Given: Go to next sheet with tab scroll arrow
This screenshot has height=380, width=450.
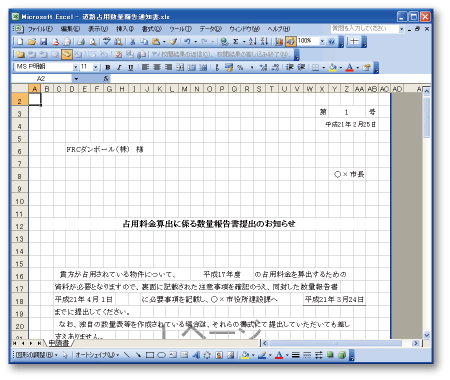Looking at the screenshot, I should 31,343.
